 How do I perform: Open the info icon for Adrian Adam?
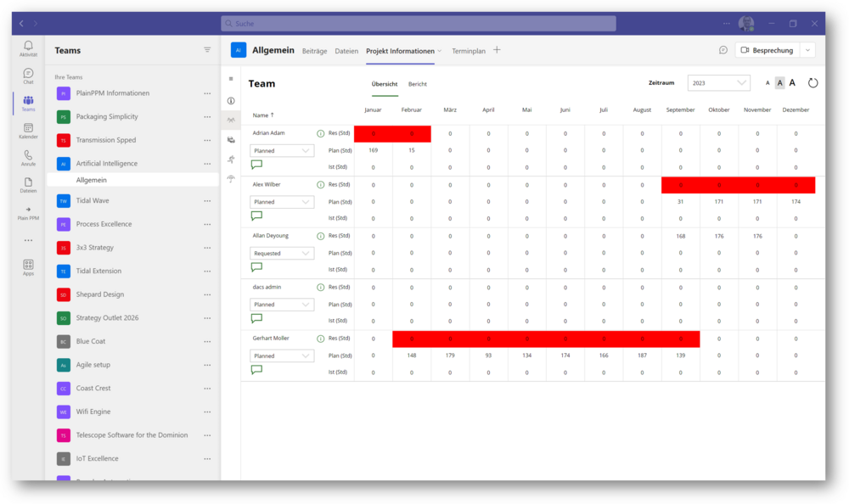click(x=320, y=133)
